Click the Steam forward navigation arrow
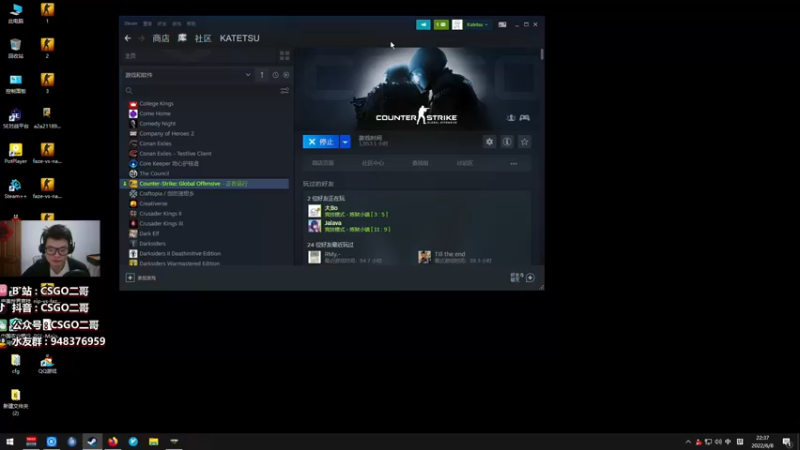 click(x=142, y=38)
